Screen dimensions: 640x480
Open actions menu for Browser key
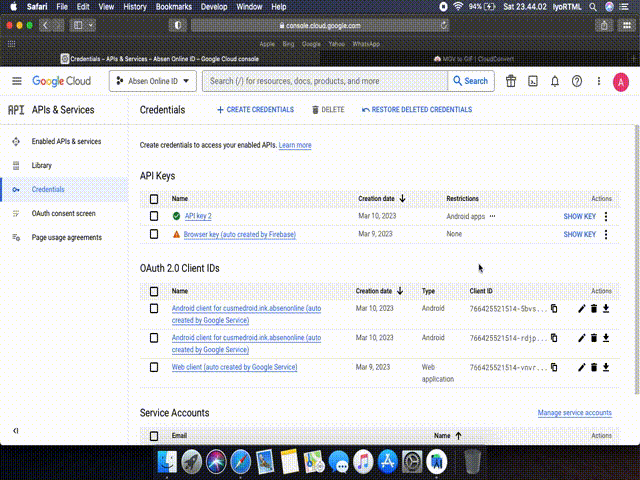pyautogui.click(x=606, y=234)
